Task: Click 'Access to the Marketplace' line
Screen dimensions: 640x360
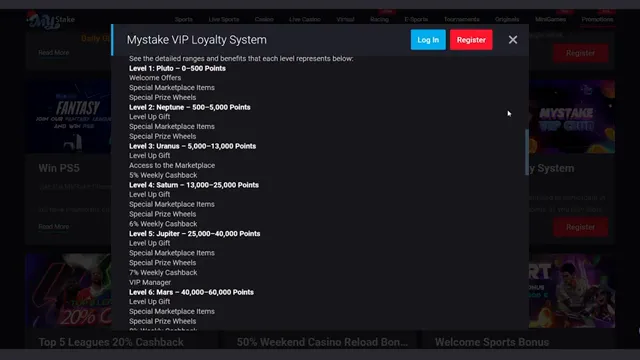Action: click(172, 165)
